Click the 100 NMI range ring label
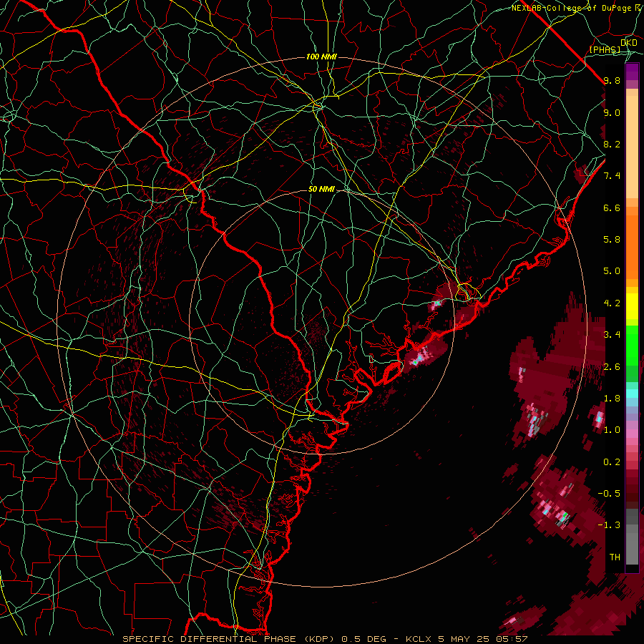Screen dimensions: 644x644 [x=321, y=57]
